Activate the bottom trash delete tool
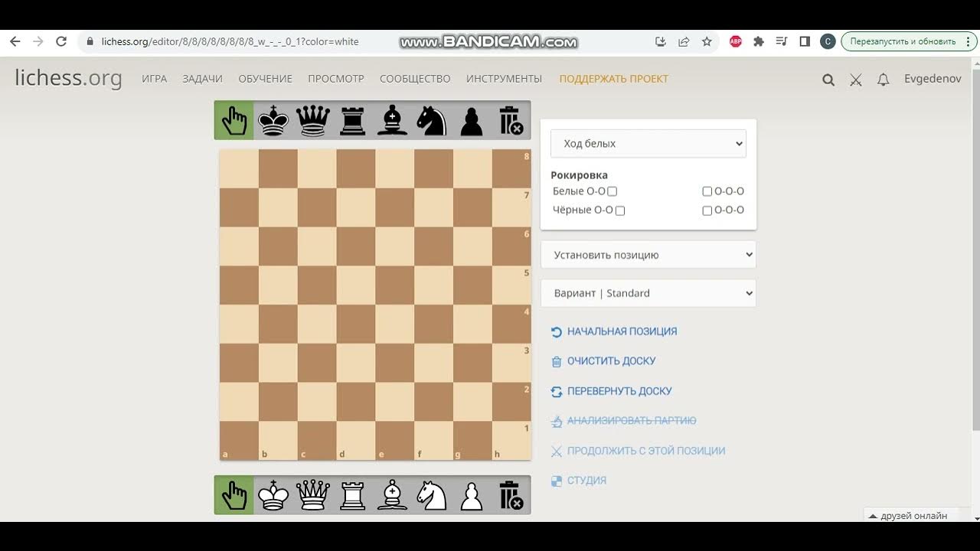This screenshot has height=551, width=980. click(511, 495)
